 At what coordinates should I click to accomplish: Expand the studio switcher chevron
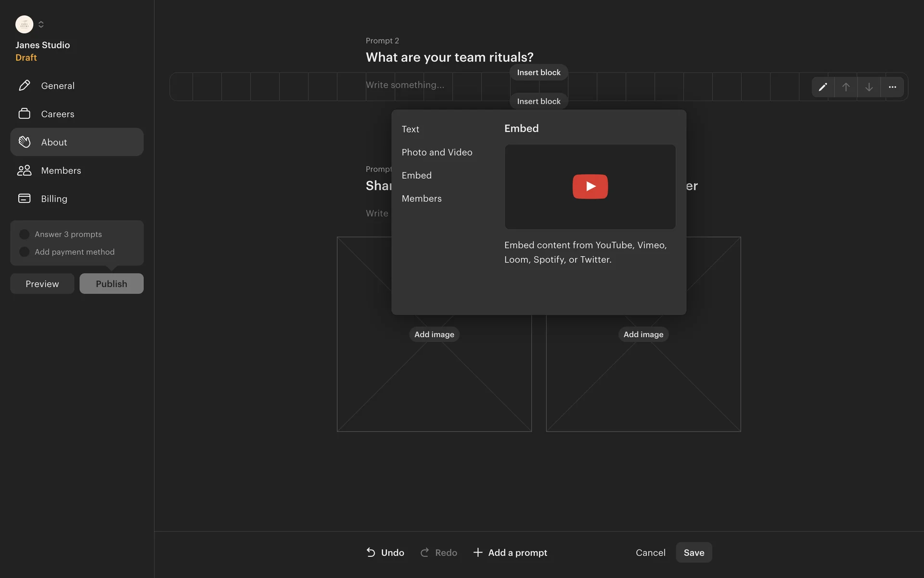[x=41, y=24]
